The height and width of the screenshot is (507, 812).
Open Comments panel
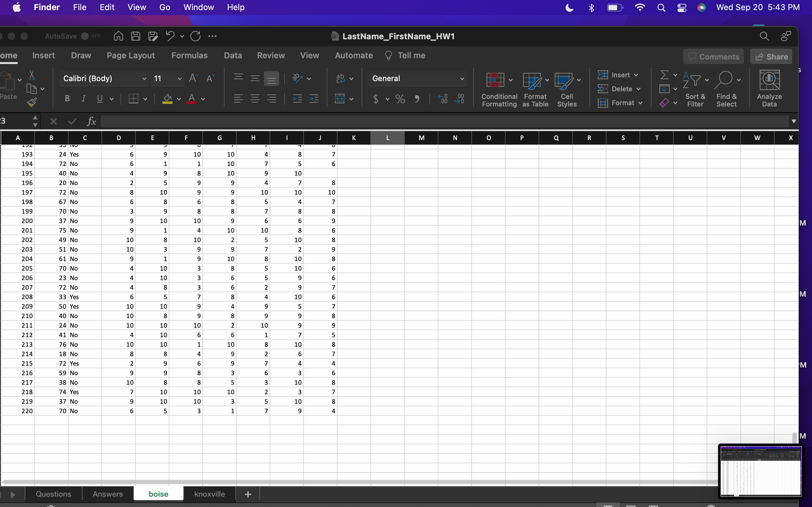tap(713, 56)
